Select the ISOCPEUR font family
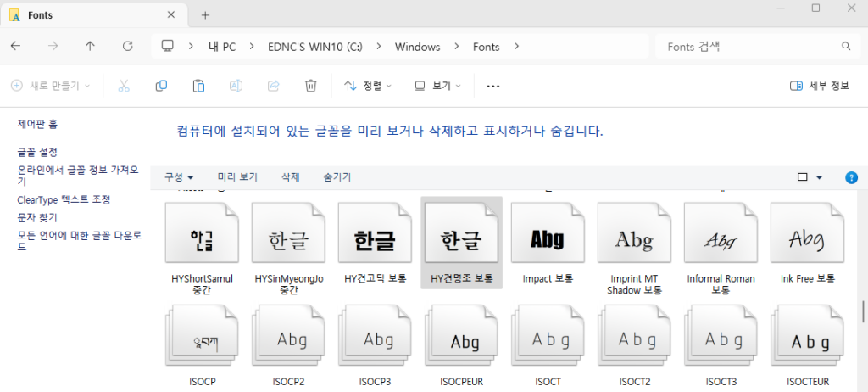 coord(462,344)
